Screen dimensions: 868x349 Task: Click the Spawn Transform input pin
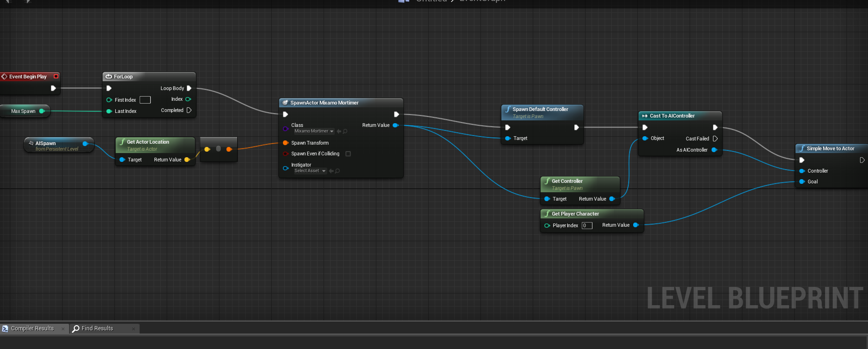click(285, 143)
